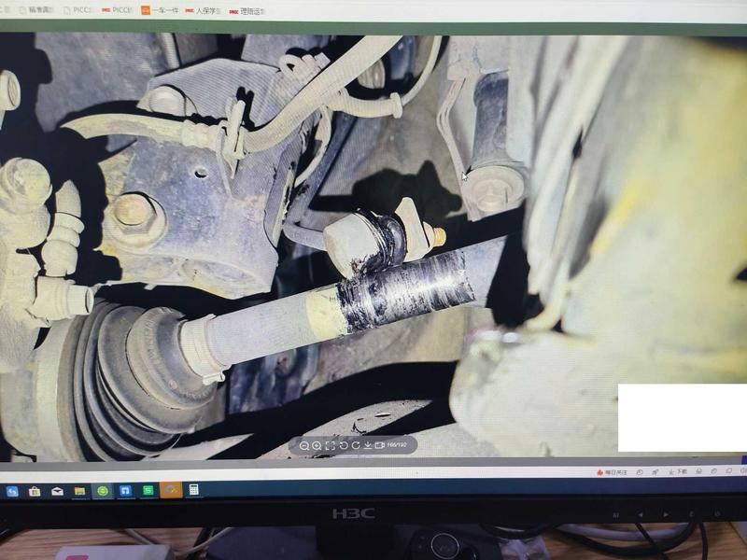Open the Mail app from taskbar
The image size is (747, 560).
(57, 491)
